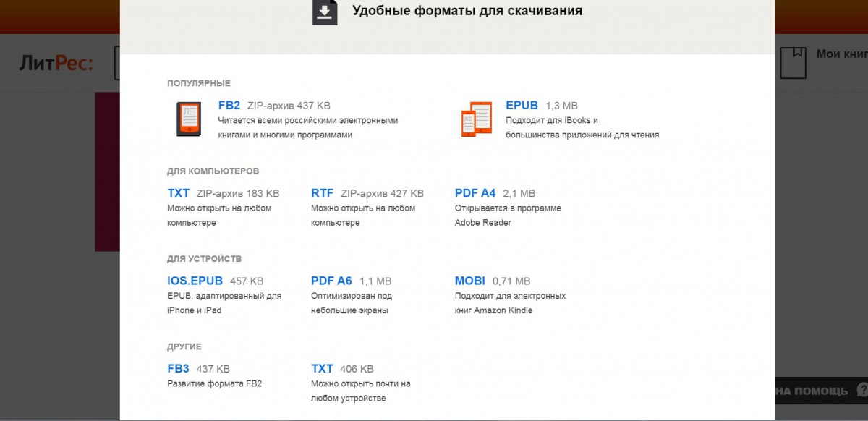Click the '437 KB' FB3 size
This screenshot has width=868, height=421.
[x=213, y=368]
